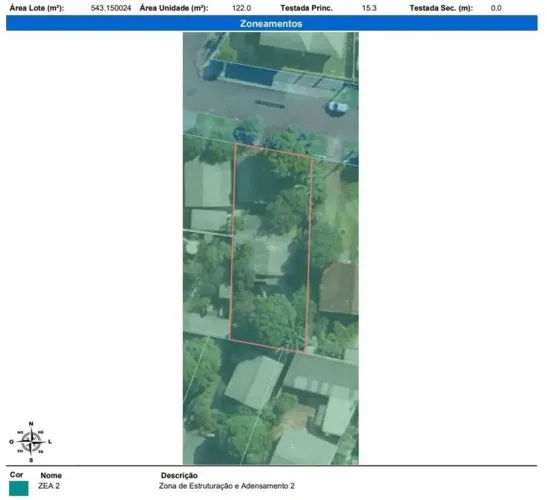Click the compass rose icon
The height and width of the screenshot is (500, 547).
31,442
